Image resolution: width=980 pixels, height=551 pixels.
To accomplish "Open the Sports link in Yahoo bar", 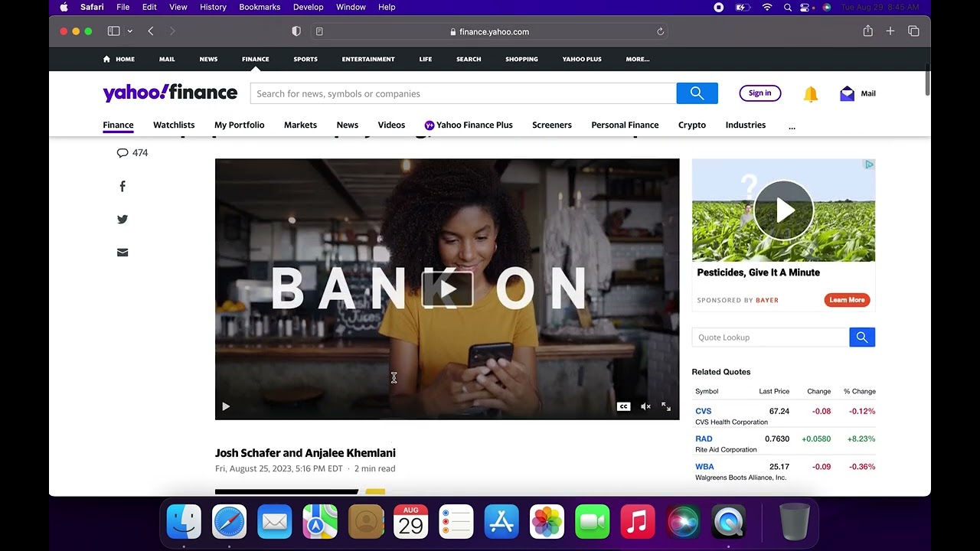I will (305, 59).
